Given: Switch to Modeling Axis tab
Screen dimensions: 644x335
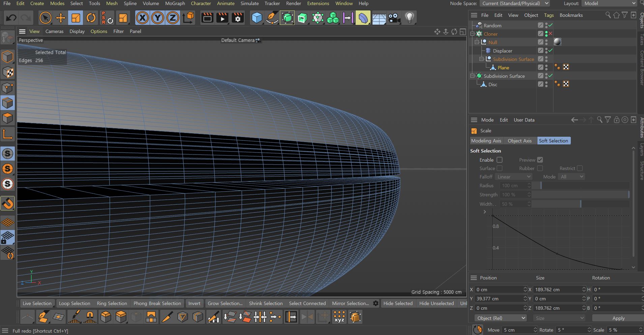Looking at the screenshot, I should [486, 141].
